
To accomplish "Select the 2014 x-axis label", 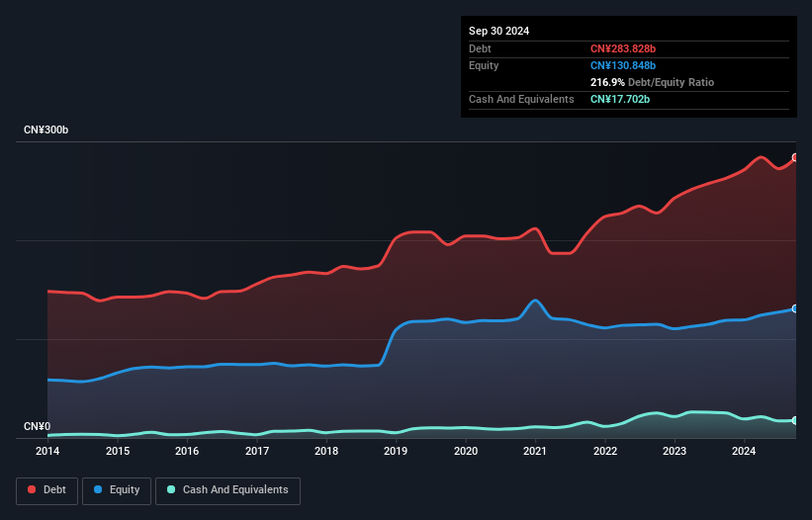I will (x=47, y=451).
